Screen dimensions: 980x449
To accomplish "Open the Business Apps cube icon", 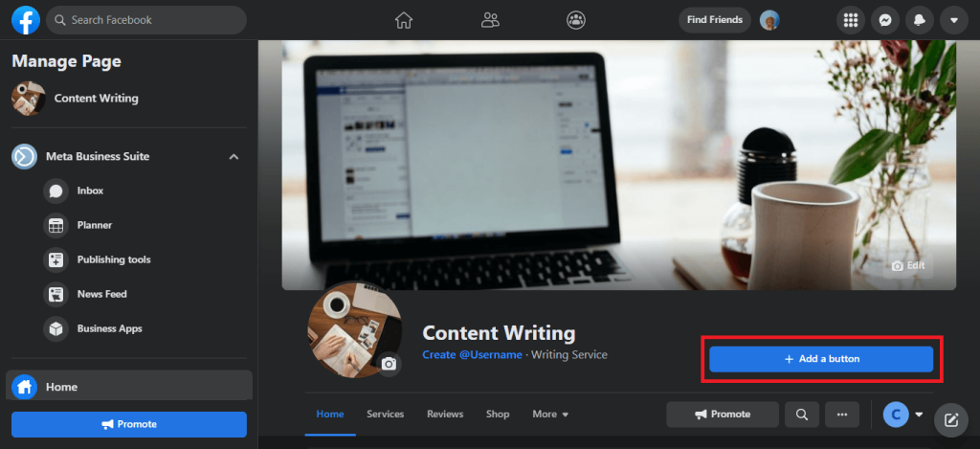I will click(56, 328).
